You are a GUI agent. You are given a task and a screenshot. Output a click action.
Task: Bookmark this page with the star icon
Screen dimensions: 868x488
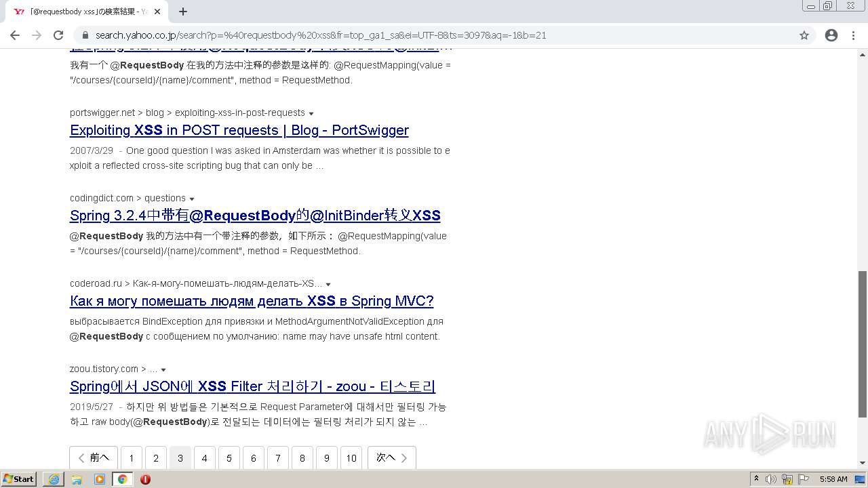click(804, 35)
